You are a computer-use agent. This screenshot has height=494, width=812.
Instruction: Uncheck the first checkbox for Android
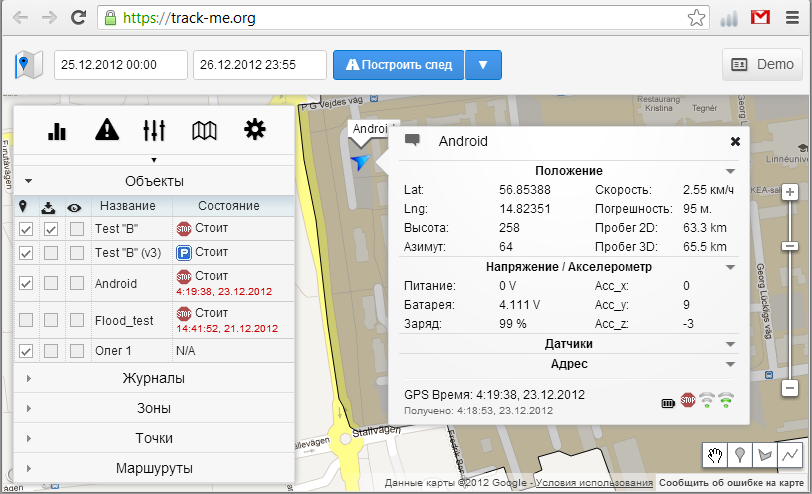click(27, 284)
